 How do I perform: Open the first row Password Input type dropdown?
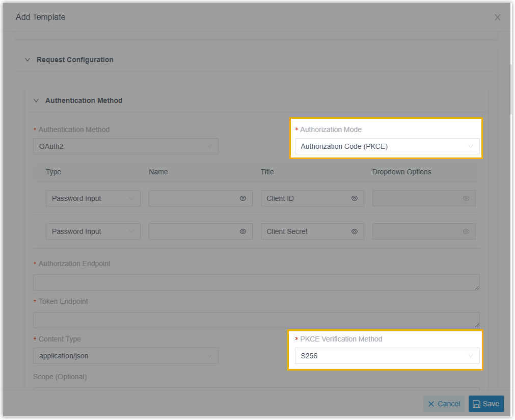click(93, 198)
